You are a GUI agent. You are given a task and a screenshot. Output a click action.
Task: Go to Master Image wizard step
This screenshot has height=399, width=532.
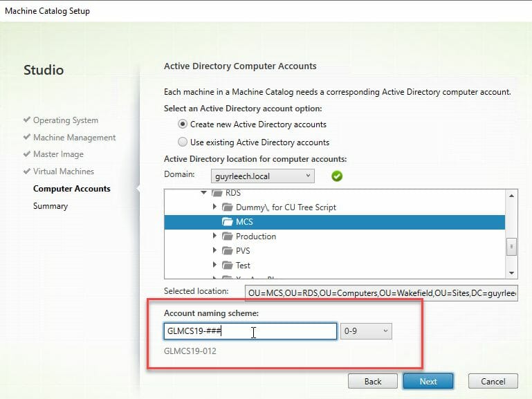[58, 154]
